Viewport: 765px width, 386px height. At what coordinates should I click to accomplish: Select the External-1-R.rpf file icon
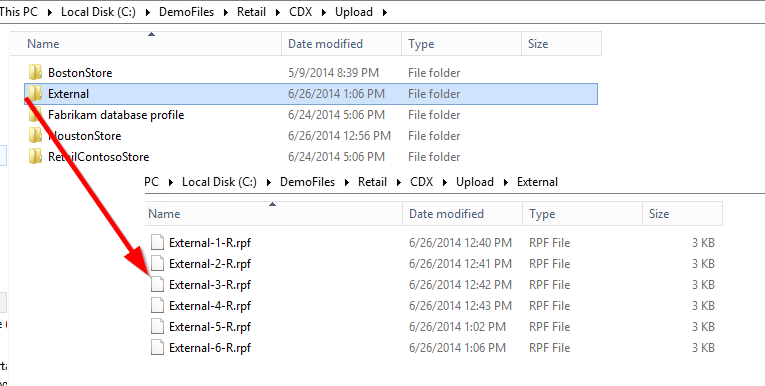click(x=157, y=243)
